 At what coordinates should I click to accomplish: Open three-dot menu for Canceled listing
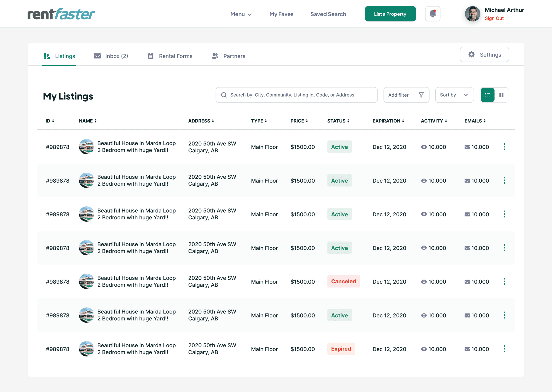(504, 282)
